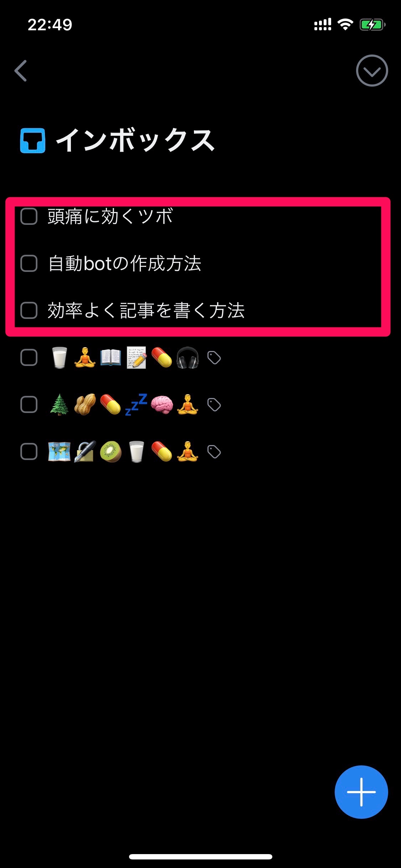Open the circled down-chevron options menu

[x=372, y=71]
